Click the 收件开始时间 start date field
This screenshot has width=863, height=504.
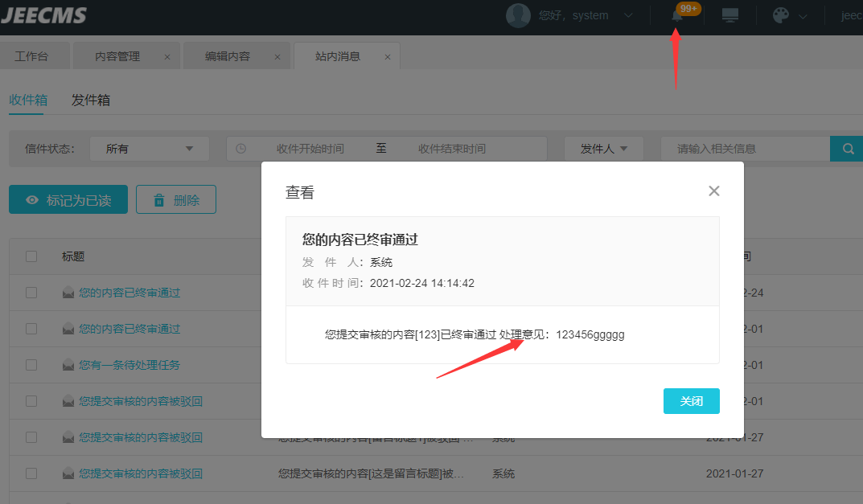pos(310,149)
